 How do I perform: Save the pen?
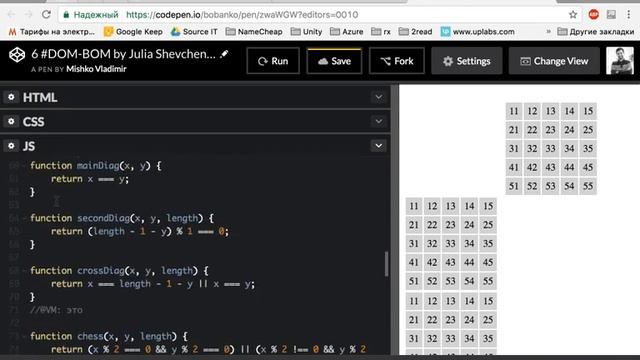click(334, 61)
